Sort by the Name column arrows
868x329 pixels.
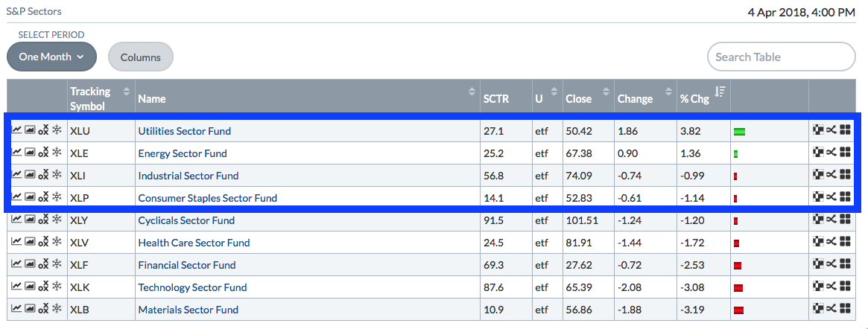(x=472, y=92)
